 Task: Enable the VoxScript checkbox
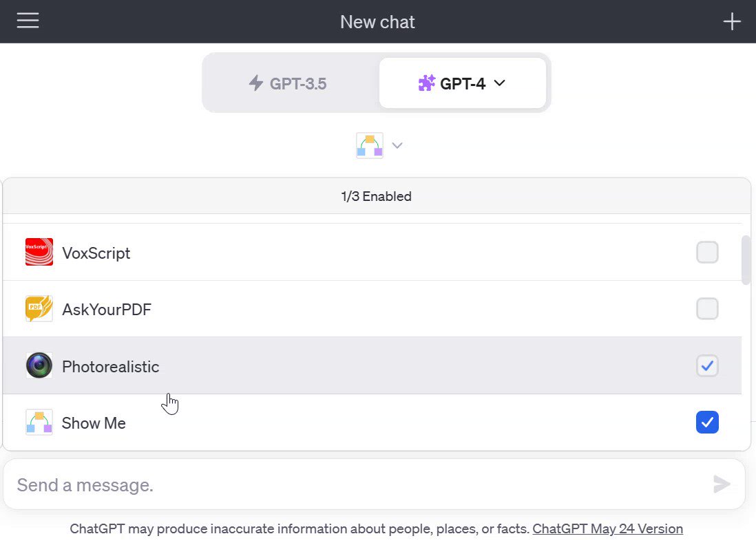click(x=707, y=253)
